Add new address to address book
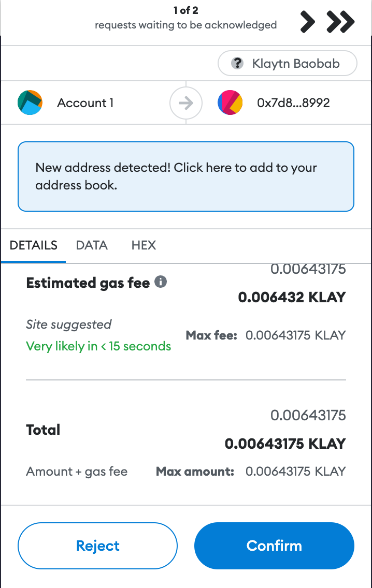The image size is (372, 588). coord(186,177)
